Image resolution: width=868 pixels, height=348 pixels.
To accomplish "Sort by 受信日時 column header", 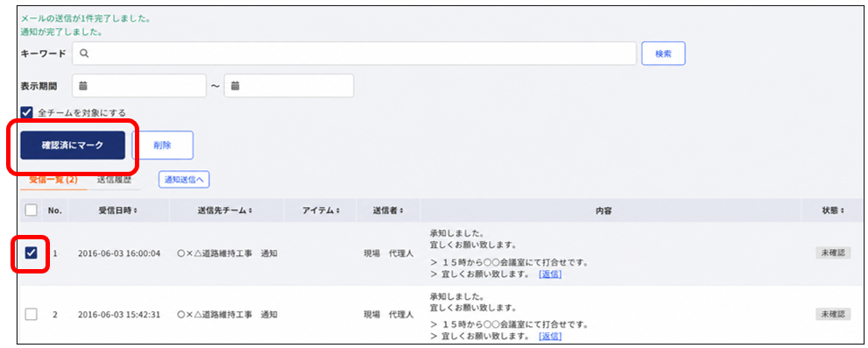I will (x=118, y=210).
